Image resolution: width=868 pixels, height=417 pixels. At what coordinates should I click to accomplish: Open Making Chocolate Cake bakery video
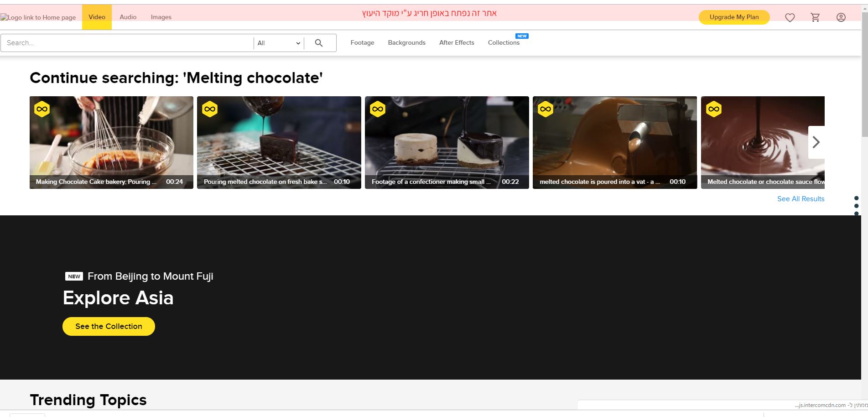tap(111, 142)
